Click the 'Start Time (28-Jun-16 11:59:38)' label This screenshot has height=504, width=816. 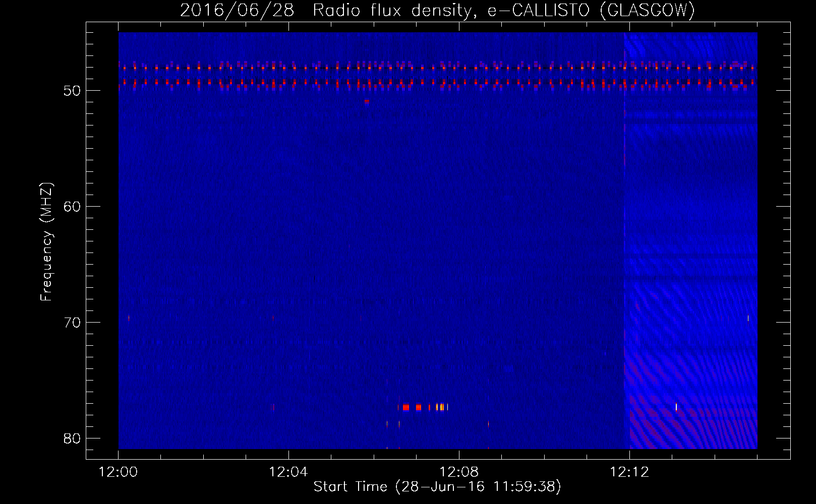point(437,487)
